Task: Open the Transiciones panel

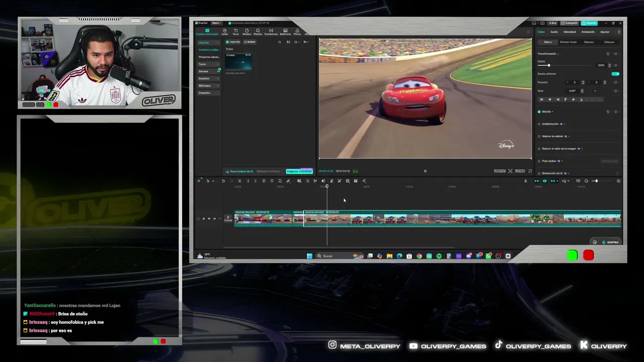Action: [271, 32]
